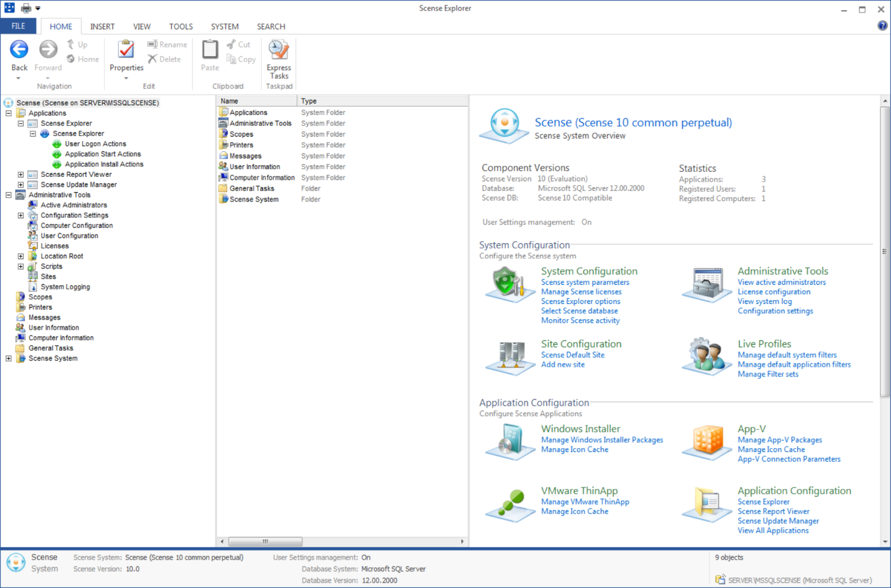The width and height of the screenshot is (891, 588).
Task: Collapse the Applications tree node
Action: 9,113
